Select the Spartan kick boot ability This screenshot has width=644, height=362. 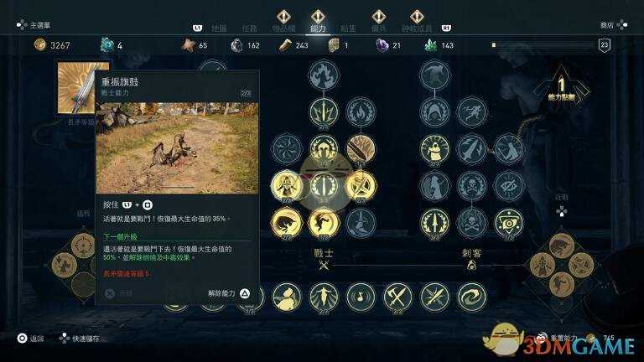coord(361,223)
